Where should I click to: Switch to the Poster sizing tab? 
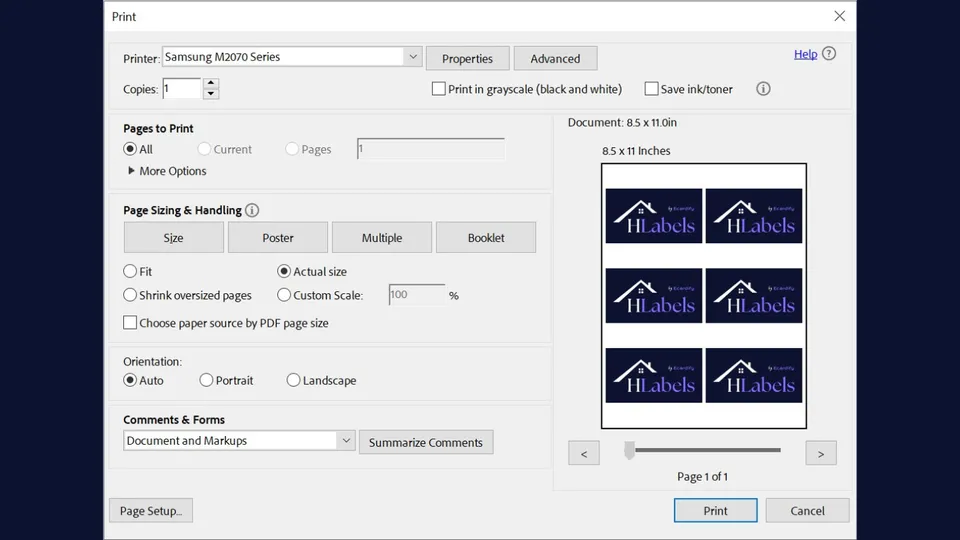click(x=278, y=238)
